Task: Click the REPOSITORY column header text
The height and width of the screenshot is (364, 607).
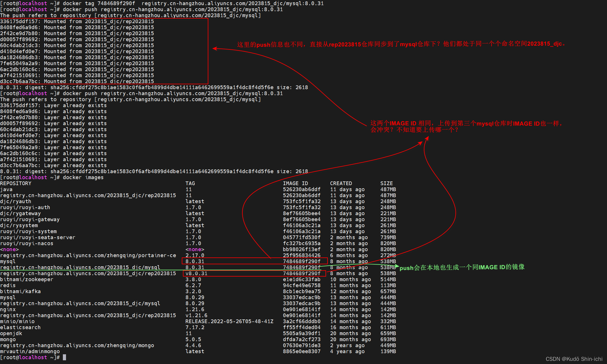Action: click(x=16, y=183)
